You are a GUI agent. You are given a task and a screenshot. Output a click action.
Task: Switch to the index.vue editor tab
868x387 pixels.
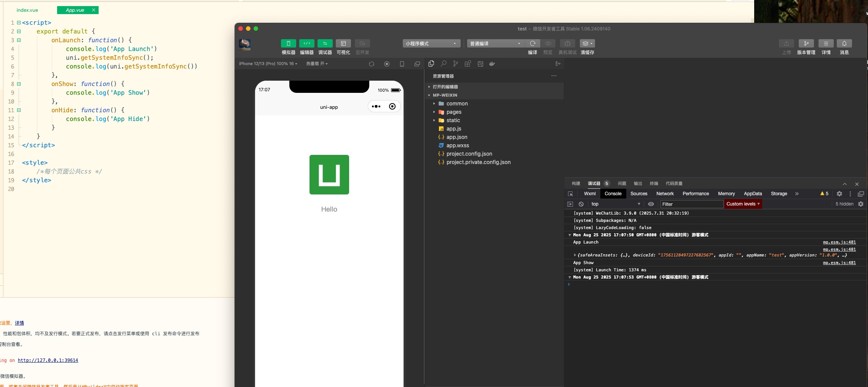[x=27, y=10]
